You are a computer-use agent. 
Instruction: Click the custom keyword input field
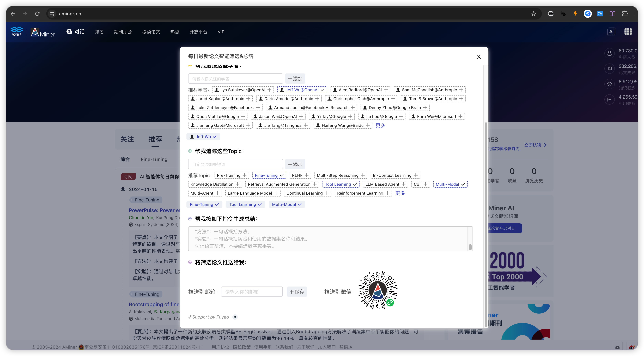point(235,164)
